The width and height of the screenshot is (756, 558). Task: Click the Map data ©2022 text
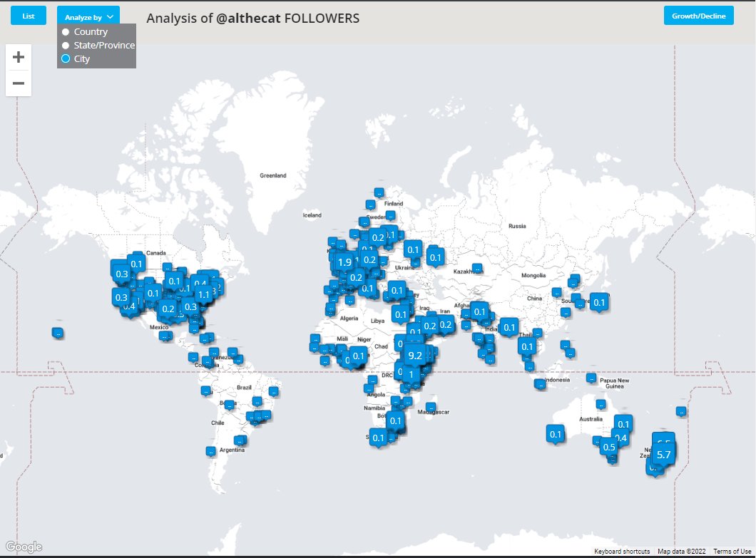coord(681,552)
